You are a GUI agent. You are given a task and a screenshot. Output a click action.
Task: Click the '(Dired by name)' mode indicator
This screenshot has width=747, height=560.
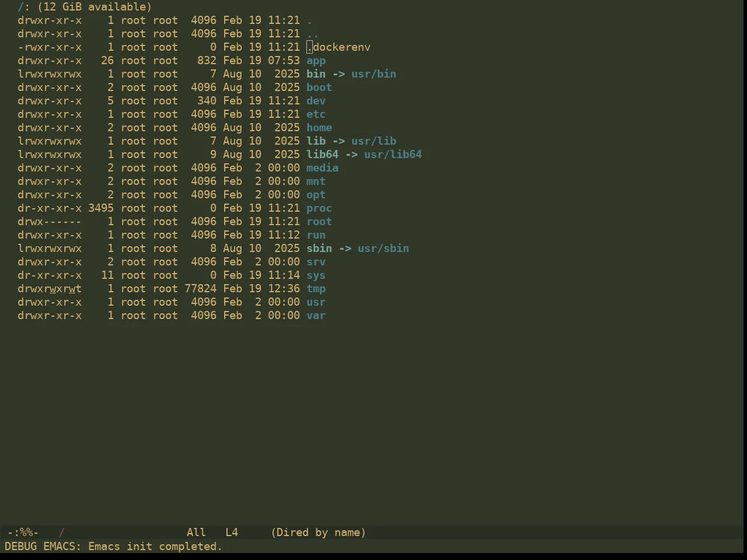click(318, 533)
